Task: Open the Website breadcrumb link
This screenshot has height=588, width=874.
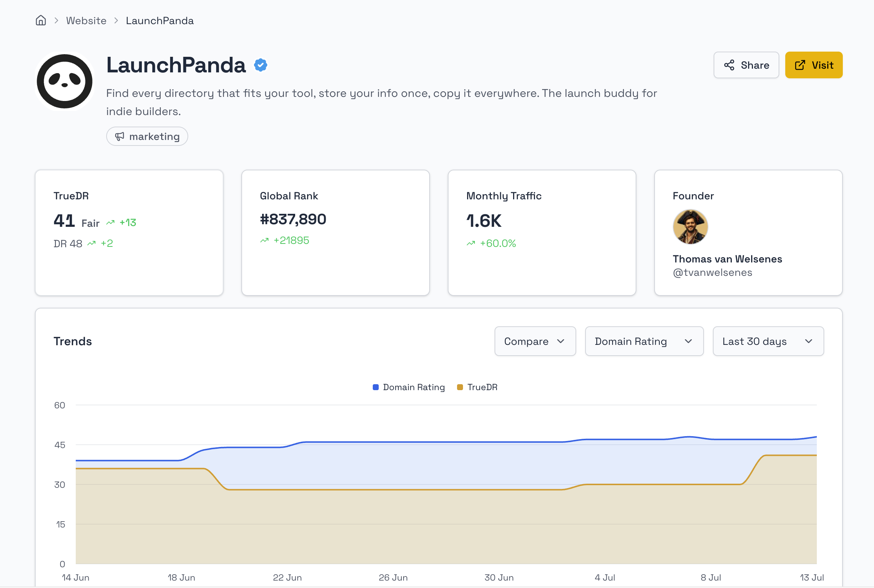Action: [86, 21]
